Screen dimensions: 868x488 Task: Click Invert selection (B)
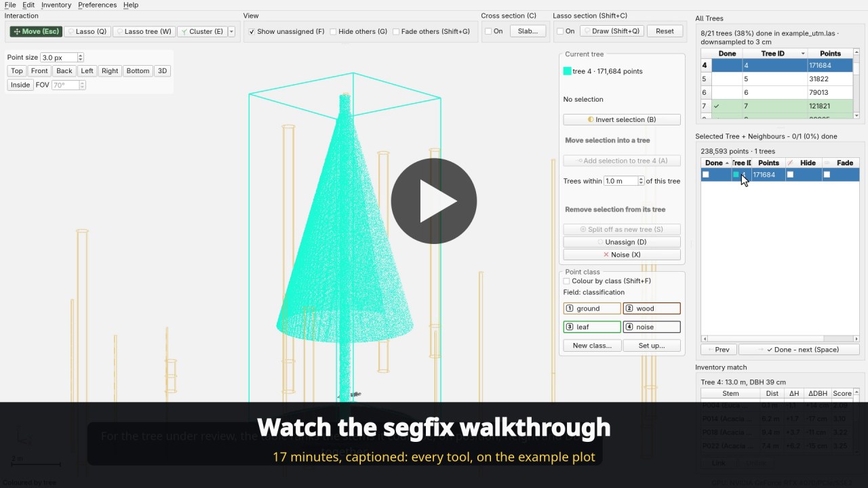[622, 119]
